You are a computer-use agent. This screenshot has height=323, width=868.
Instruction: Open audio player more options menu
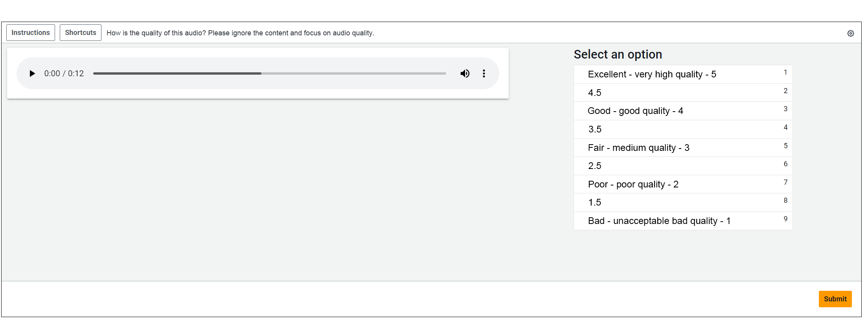[484, 73]
